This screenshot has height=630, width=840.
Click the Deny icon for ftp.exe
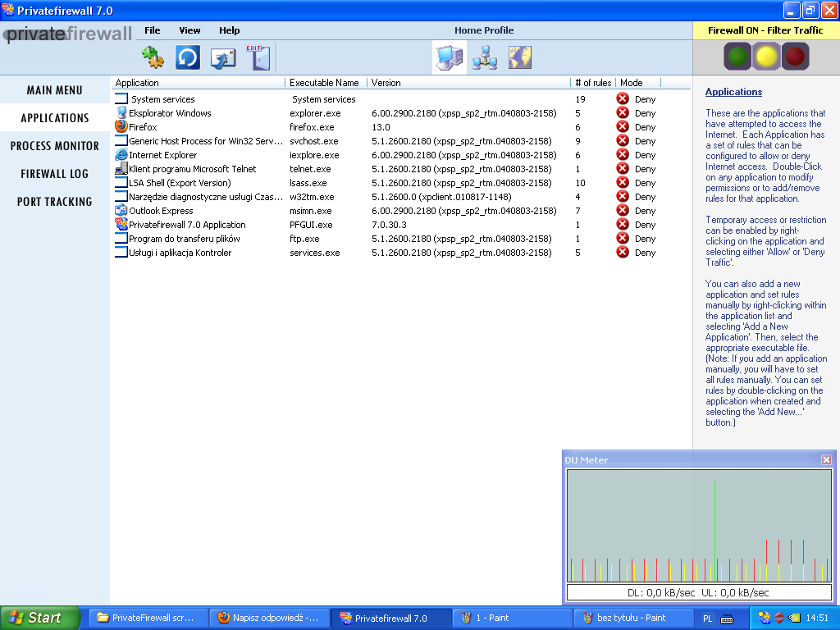623,238
